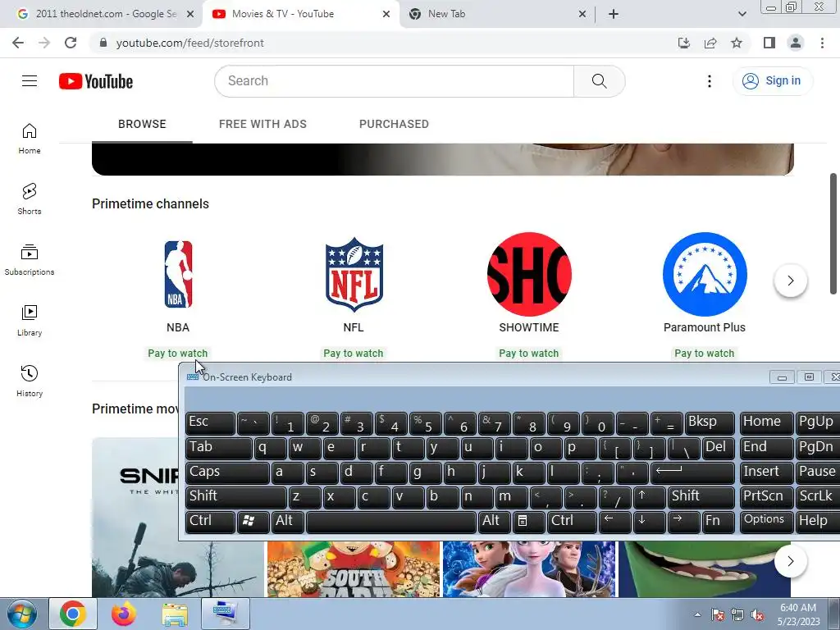The width and height of the screenshot is (840, 630).
Task: Click the Bksp key on keyboard
Action: point(710,422)
